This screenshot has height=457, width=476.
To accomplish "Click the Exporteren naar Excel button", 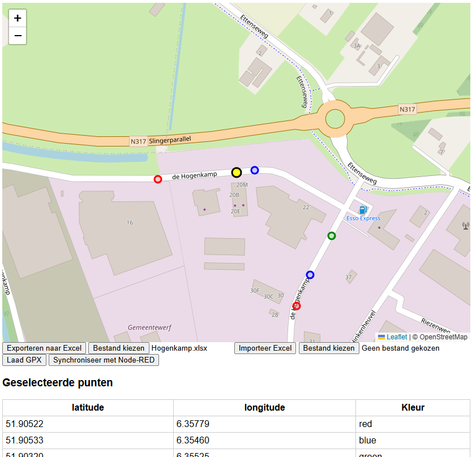I will [x=44, y=348].
